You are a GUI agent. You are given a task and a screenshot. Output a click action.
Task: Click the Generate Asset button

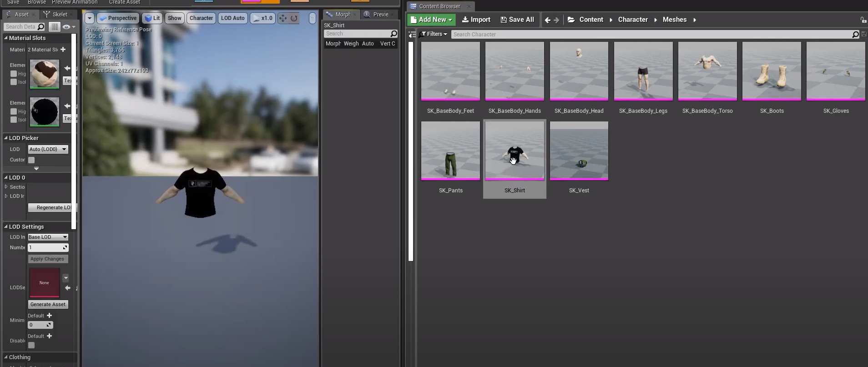point(48,304)
